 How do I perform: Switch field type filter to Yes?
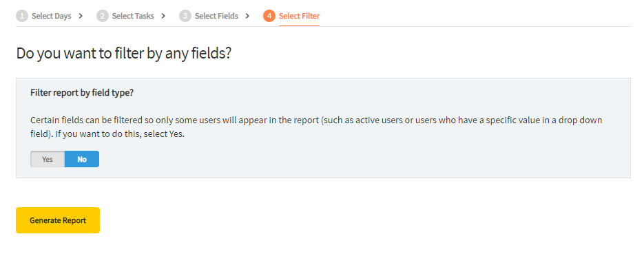coord(48,159)
